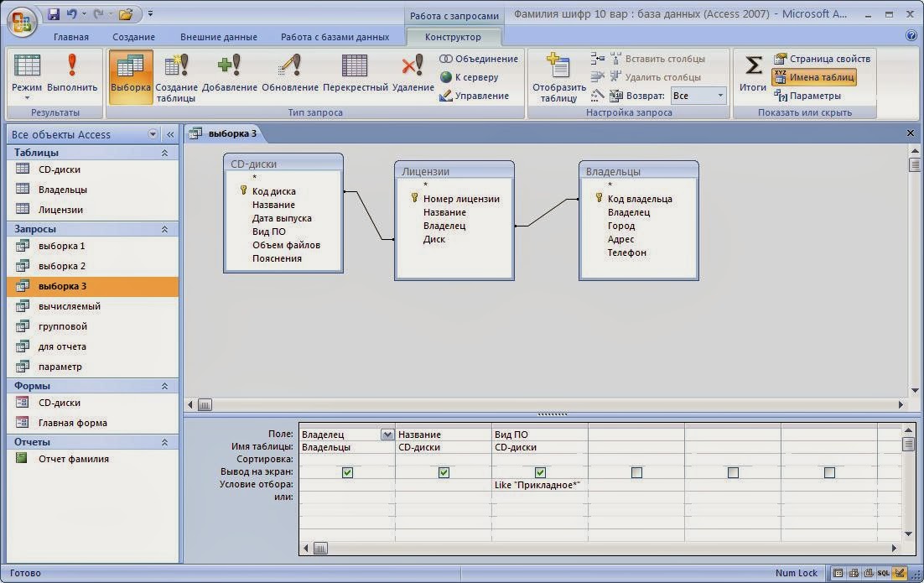
Task: Select form Главная форма
Action: click(x=92, y=423)
